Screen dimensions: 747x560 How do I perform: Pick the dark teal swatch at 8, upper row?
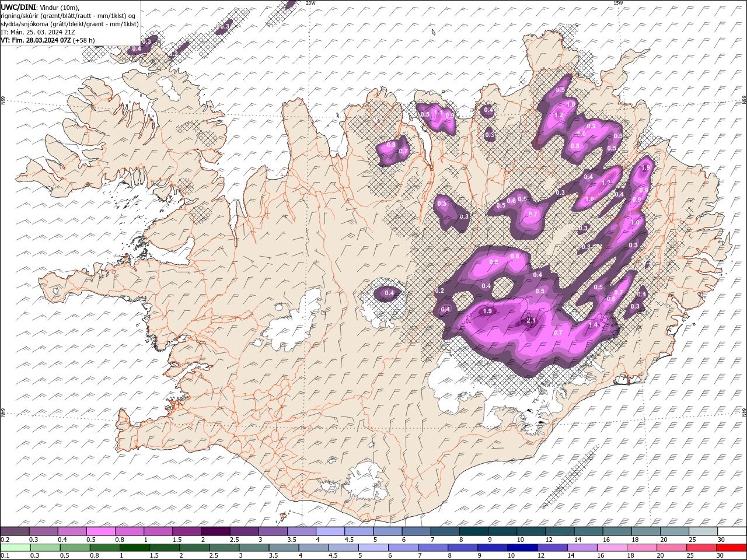pyautogui.click(x=473, y=531)
